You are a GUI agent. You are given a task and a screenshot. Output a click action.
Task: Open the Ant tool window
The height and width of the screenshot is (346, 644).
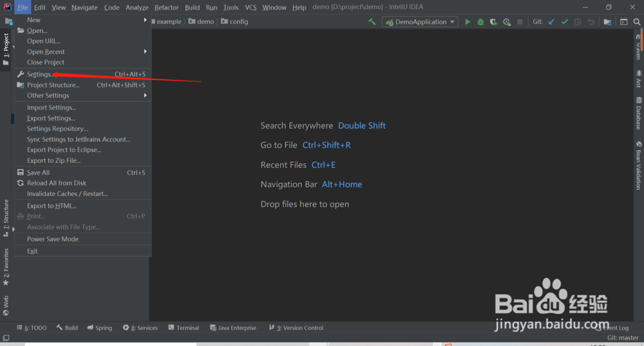[638, 79]
